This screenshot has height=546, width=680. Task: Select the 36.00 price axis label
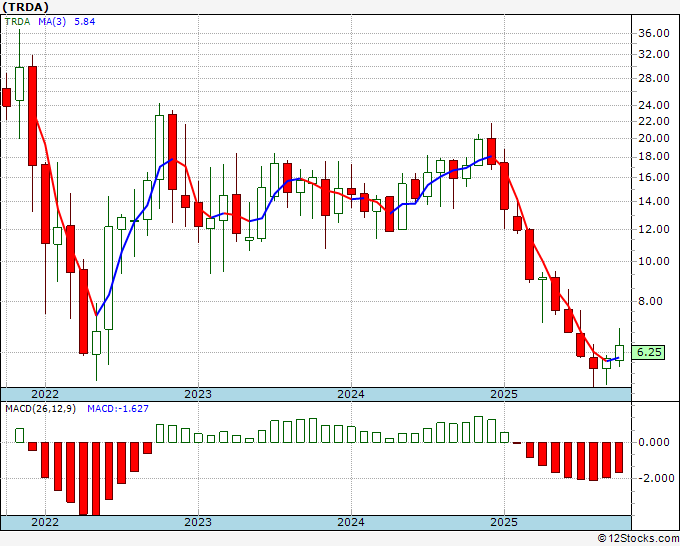pos(654,34)
